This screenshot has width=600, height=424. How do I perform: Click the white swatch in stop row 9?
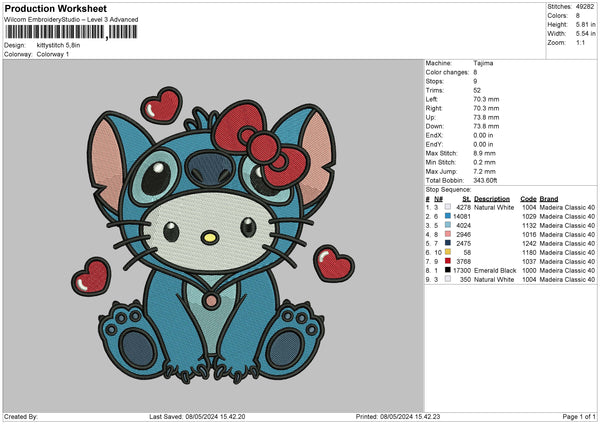point(448,279)
